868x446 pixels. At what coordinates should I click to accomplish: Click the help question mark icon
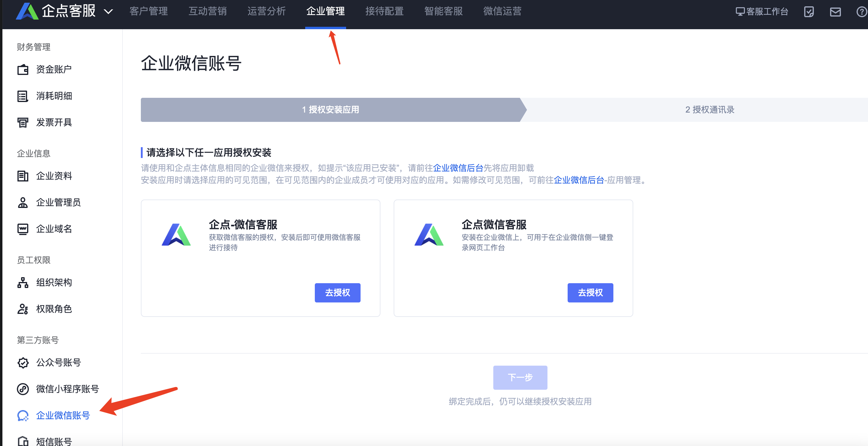click(862, 12)
